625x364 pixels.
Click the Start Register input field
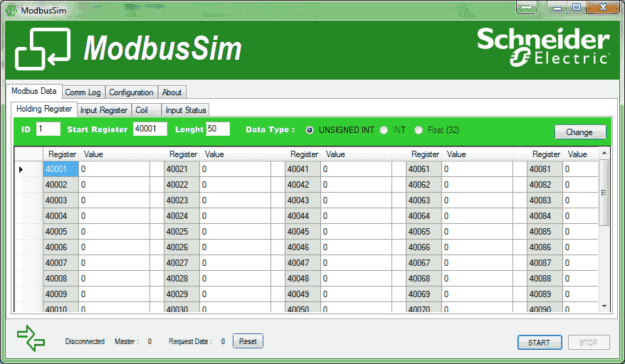150,129
